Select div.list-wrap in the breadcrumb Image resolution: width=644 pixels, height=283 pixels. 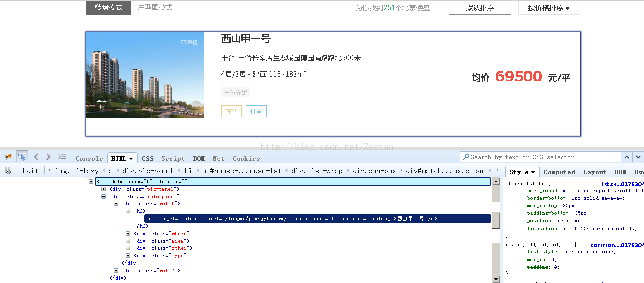point(317,171)
